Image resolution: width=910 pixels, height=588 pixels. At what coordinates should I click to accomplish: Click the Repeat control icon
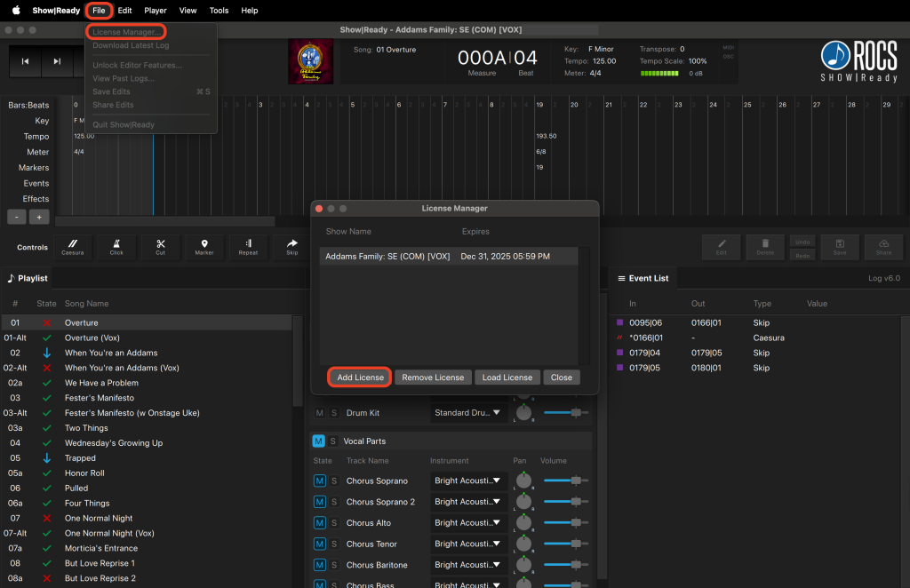[x=248, y=246]
